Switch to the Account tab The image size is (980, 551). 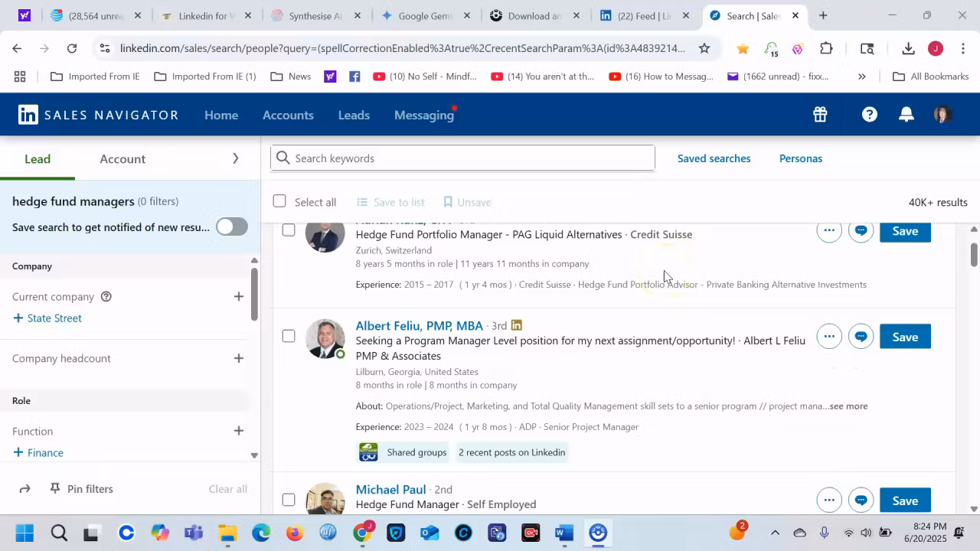(x=122, y=158)
